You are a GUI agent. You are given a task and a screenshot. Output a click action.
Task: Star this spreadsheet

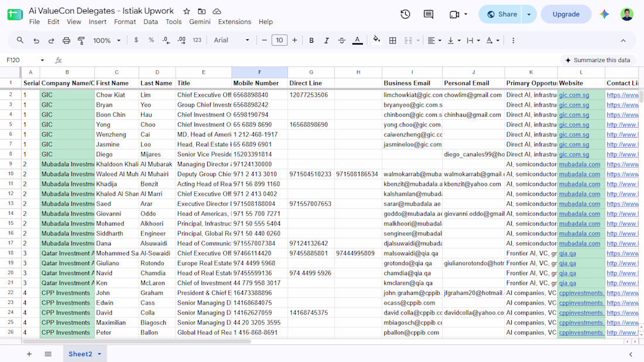click(x=186, y=12)
